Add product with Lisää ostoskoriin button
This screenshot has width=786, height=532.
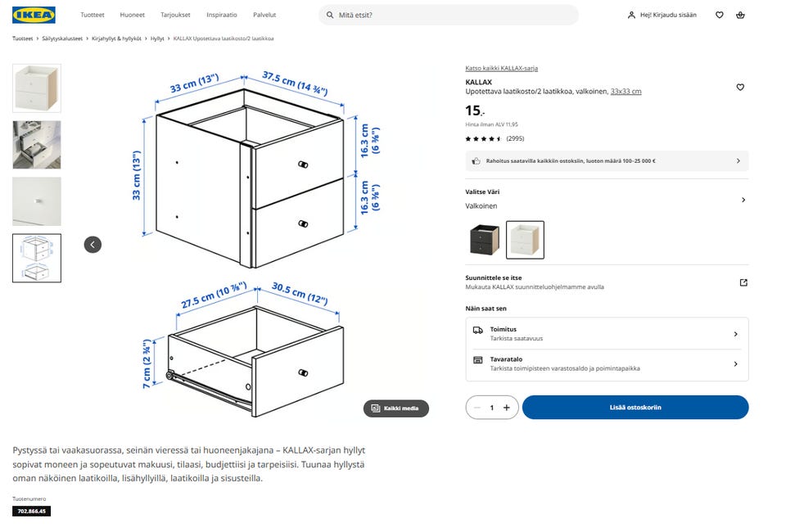635,408
